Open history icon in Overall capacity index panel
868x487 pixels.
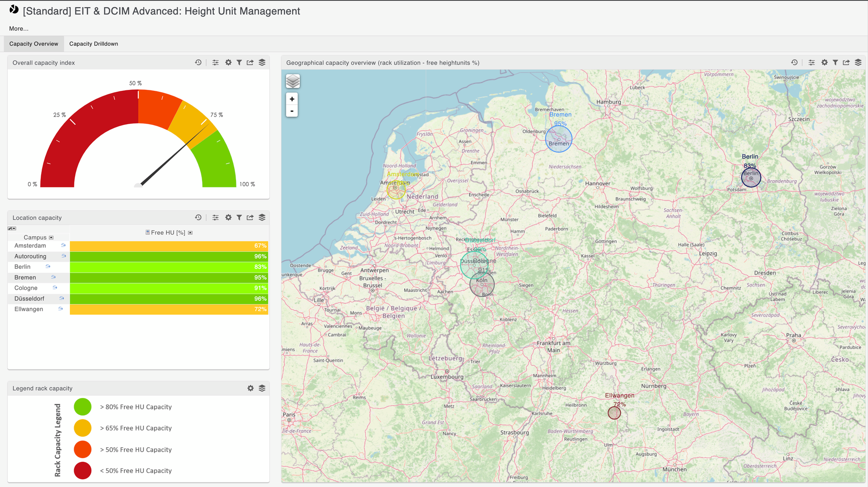[x=198, y=62]
